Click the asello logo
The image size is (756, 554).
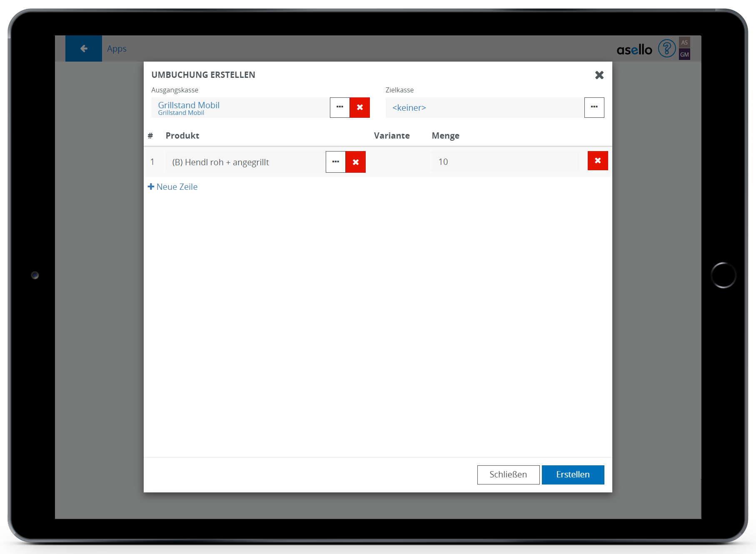pyautogui.click(x=634, y=50)
